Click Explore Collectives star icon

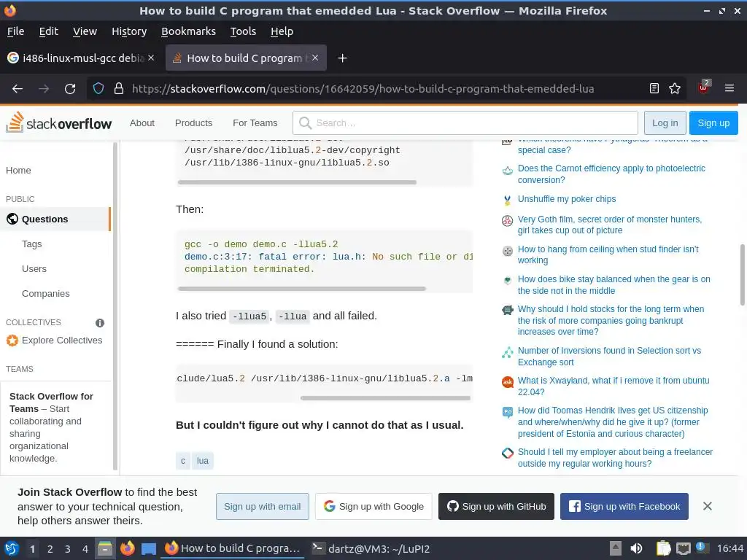coord(12,341)
